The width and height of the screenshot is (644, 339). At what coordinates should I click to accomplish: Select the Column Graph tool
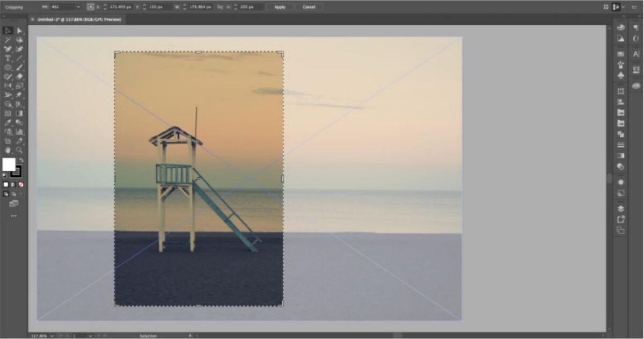point(19,132)
